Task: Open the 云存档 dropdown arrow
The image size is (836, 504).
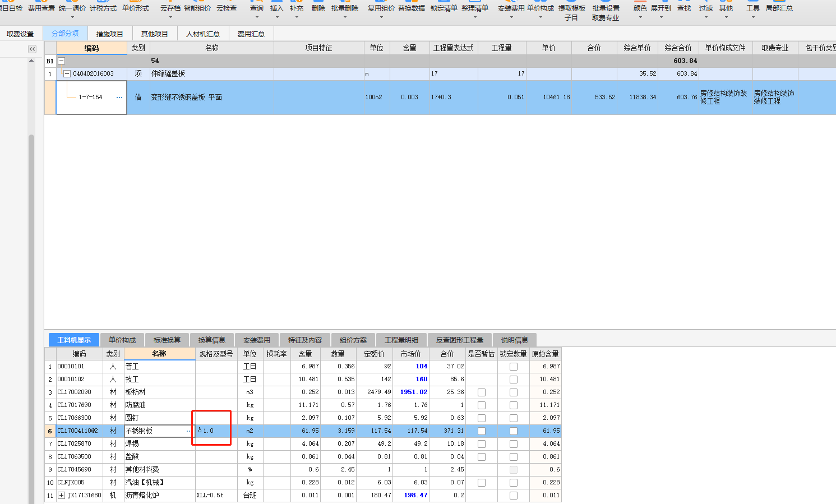Action: pyautogui.click(x=170, y=17)
